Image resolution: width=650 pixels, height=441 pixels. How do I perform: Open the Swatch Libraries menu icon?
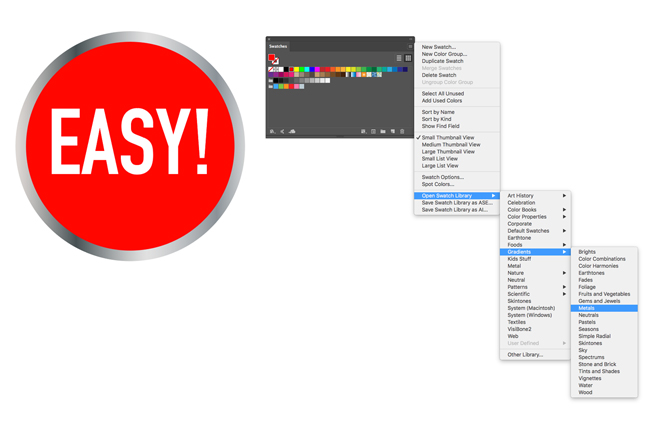(x=272, y=131)
